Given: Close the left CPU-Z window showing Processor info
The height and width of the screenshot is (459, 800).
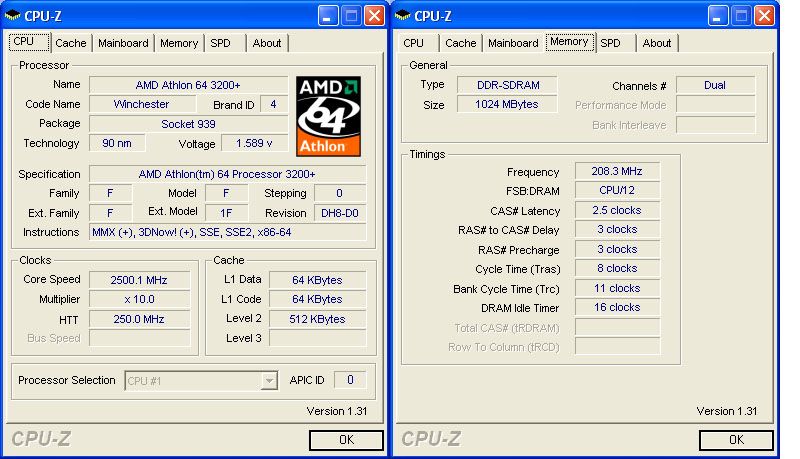Looking at the screenshot, I should pos(374,15).
